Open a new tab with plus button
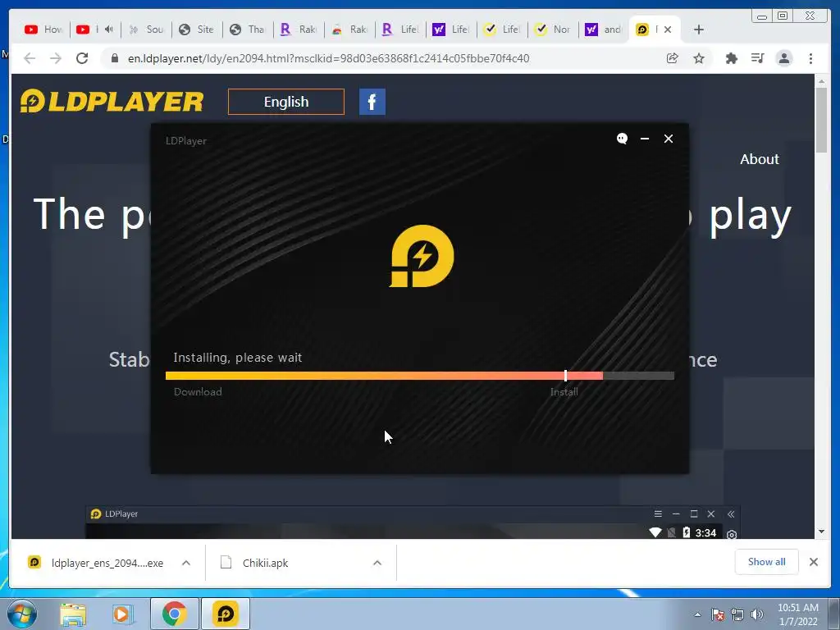840x630 pixels. click(x=699, y=30)
